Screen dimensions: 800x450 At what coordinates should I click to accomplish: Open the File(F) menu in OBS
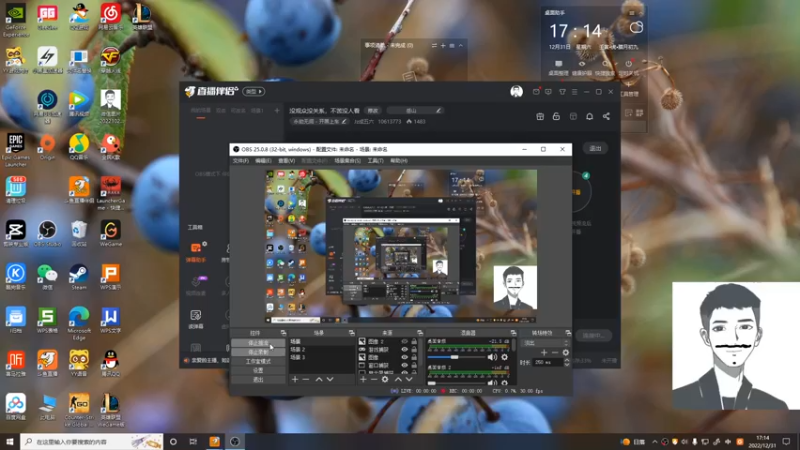(240, 161)
